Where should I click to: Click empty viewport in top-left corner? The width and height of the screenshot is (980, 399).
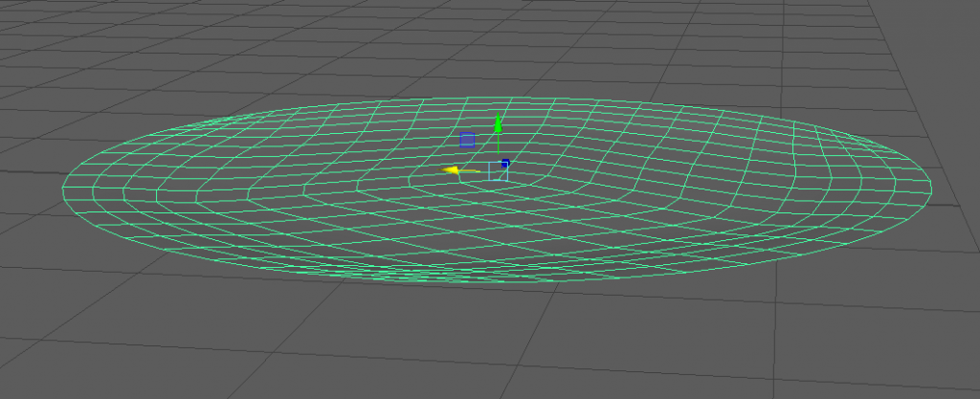point(38,29)
